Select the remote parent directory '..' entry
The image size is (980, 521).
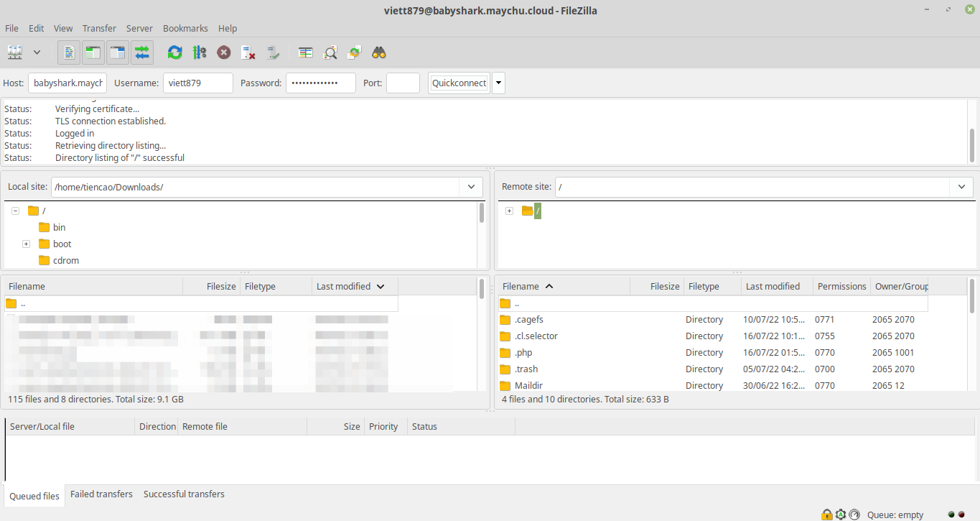pyautogui.click(x=713, y=303)
